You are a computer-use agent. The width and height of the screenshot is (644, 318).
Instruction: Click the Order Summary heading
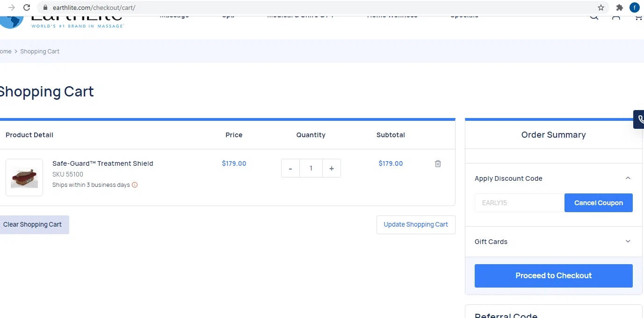[x=554, y=135]
